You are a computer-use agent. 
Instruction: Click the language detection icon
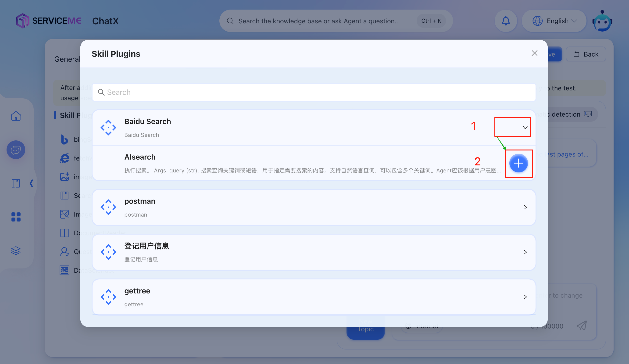pos(588,114)
